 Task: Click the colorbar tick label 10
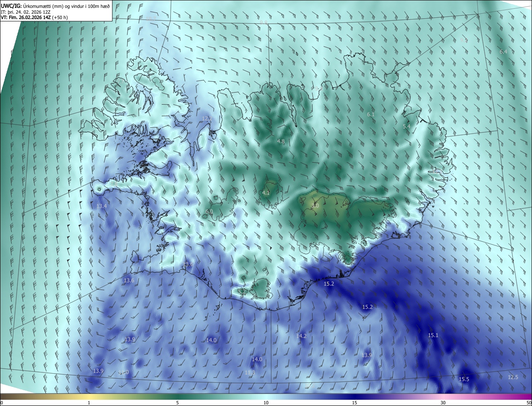coord(266,403)
